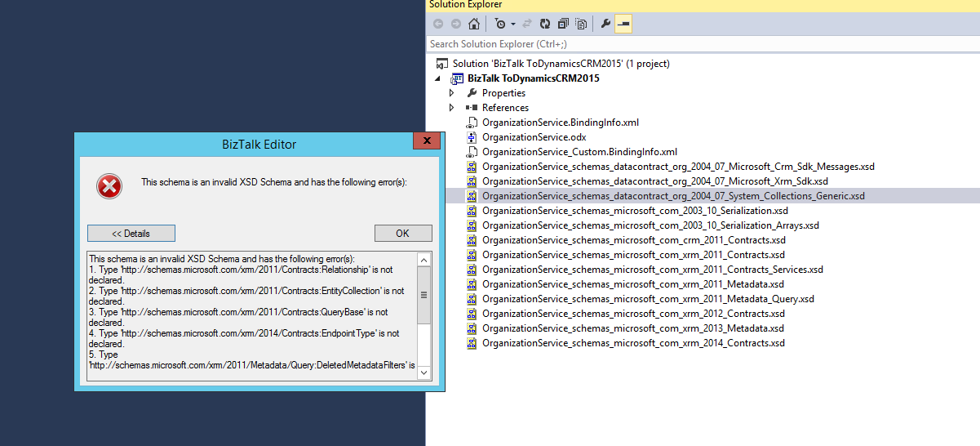Click the 'Contracts:EntityCollection' error line
The height and width of the screenshot is (446, 980).
(x=246, y=296)
